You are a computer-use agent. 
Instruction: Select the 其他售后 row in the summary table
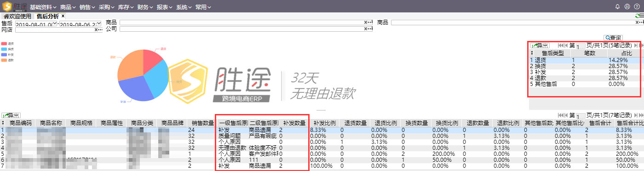point(586,84)
